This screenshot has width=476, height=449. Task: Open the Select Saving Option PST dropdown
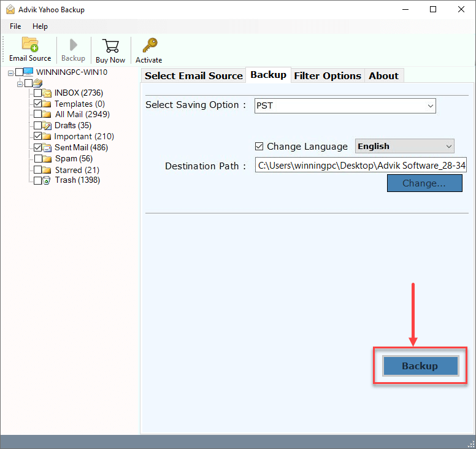pyautogui.click(x=345, y=106)
